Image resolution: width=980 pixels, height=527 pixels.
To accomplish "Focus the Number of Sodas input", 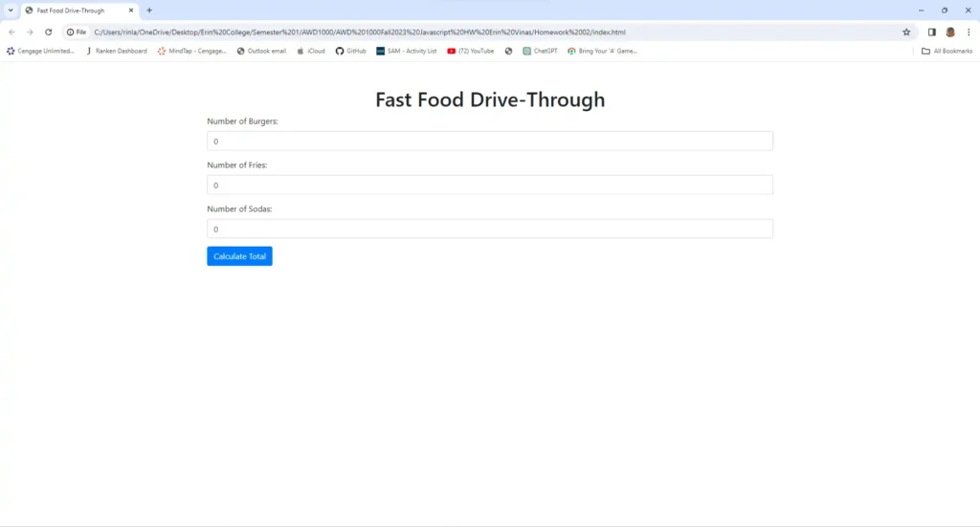I will point(490,229).
